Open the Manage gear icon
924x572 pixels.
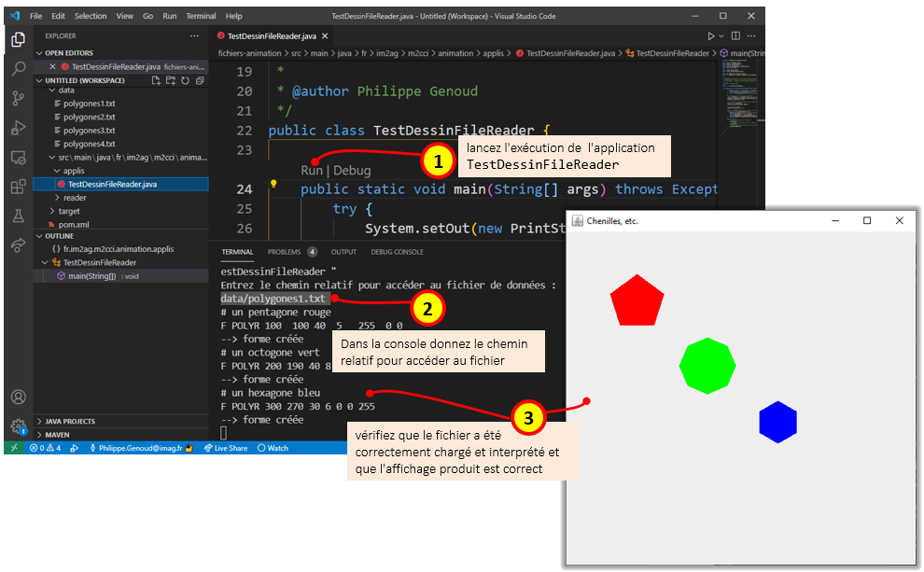point(18,426)
